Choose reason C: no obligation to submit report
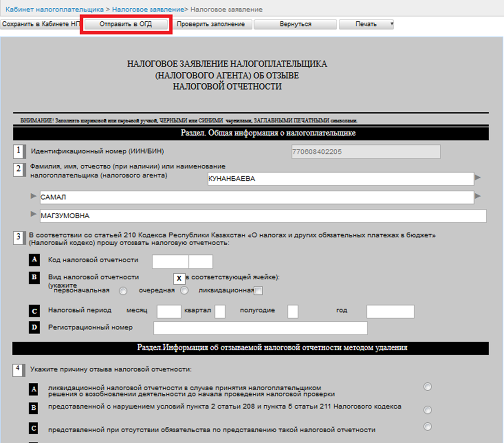Image resolution: width=504 pixels, height=443 pixels. [427, 426]
